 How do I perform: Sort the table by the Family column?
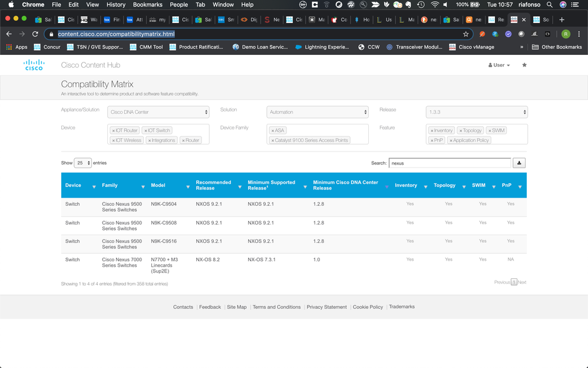[x=122, y=186]
